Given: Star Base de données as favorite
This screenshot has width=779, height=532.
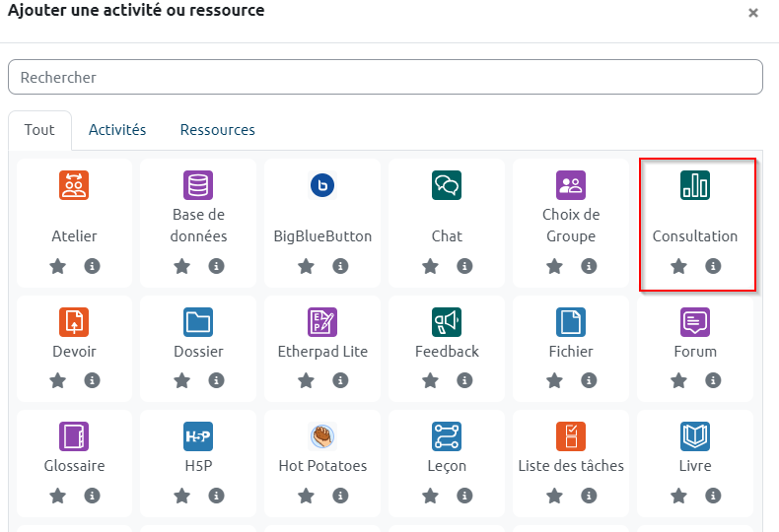Looking at the screenshot, I should (181, 266).
